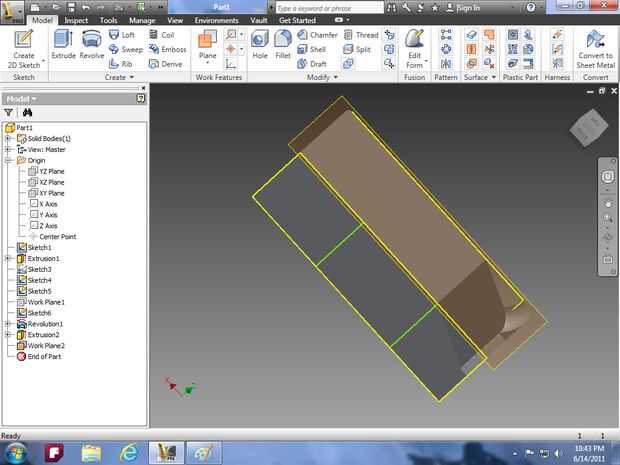Open the Modify panel dropdown
Image resolution: width=620 pixels, height=465 pixels.
(x=322, y=77)
